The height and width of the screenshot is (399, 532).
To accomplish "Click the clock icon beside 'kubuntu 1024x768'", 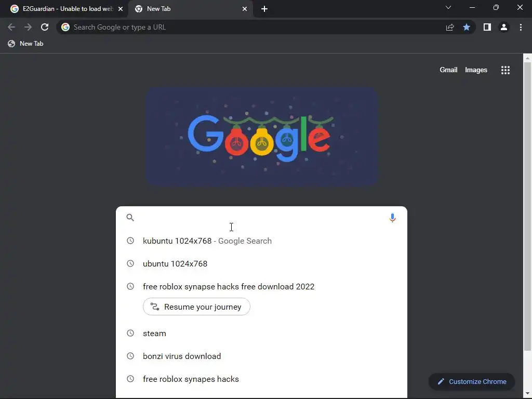I will pos(130,241).
